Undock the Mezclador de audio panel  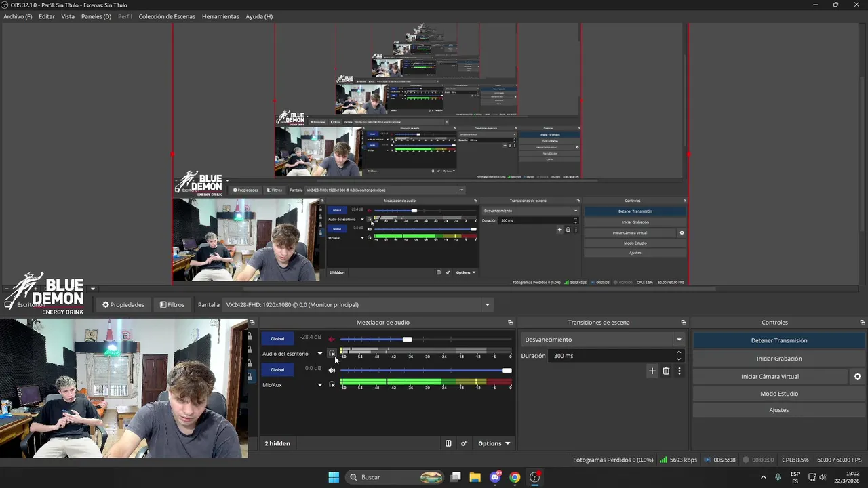tap(510, 322)
